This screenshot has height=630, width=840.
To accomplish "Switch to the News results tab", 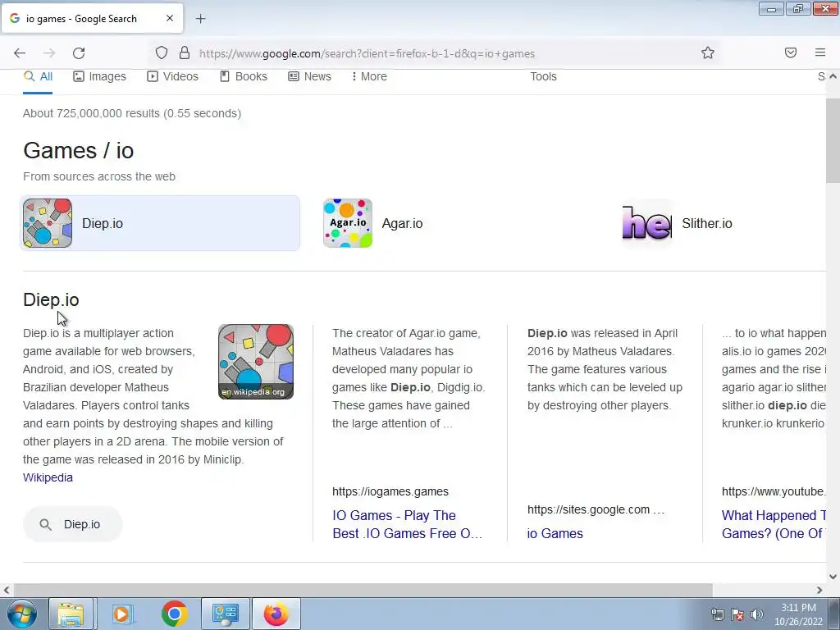I will tap(309, 76).
